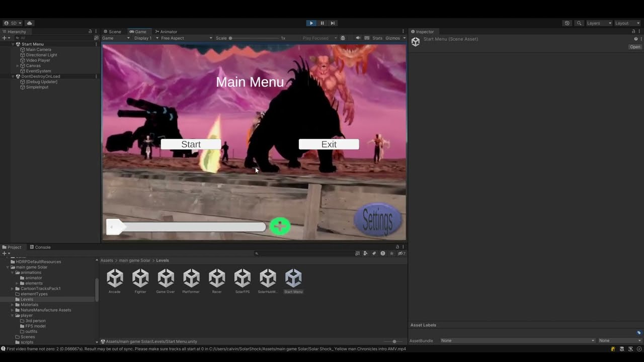Expand the Canvas object in Hierarchy
644x362 pixels.
click(18, 66)
